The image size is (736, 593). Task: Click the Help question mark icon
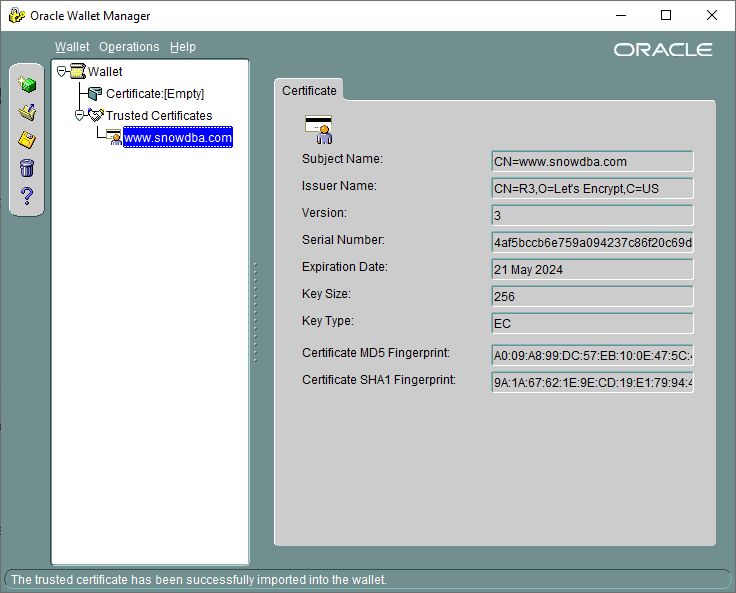[x=27, y=196]
